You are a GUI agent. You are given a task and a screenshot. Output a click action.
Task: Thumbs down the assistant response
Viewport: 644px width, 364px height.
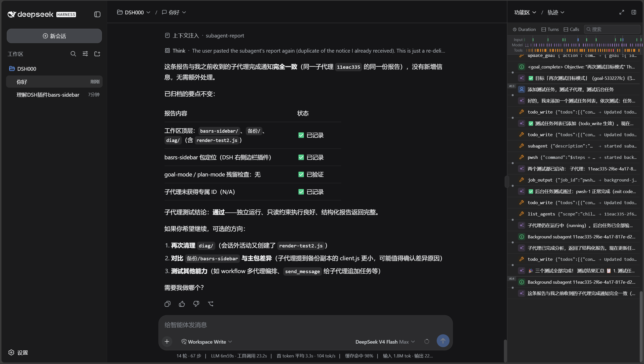click(196, 304)
